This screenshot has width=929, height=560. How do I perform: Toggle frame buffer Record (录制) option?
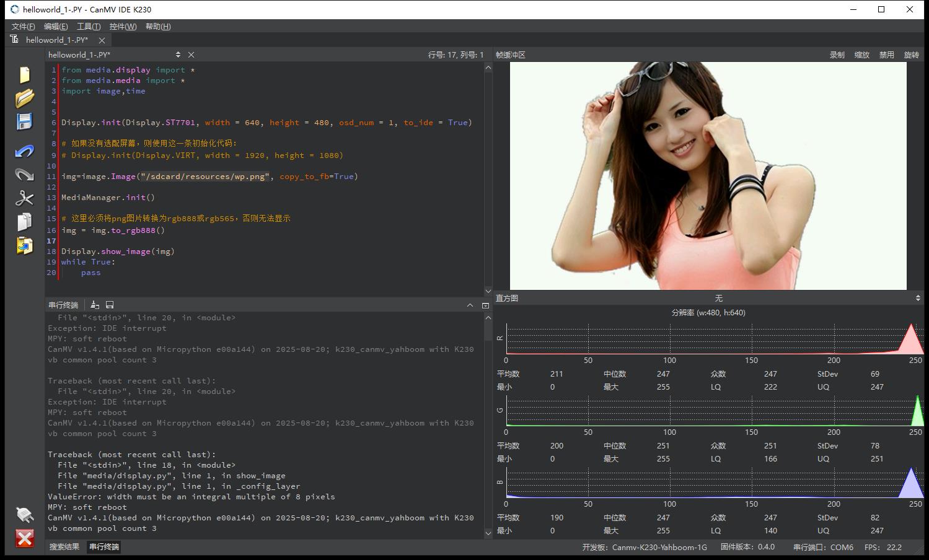837,55
